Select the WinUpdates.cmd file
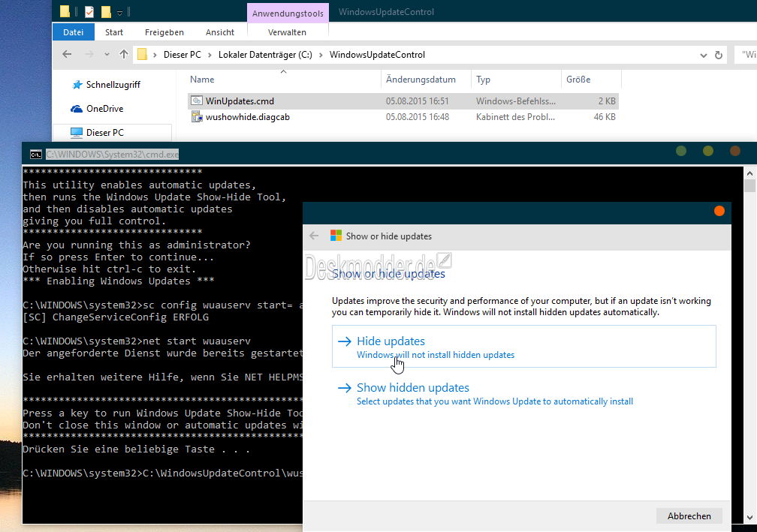The width and height of the screenshot is (757, 532). (x=403, y=101)
